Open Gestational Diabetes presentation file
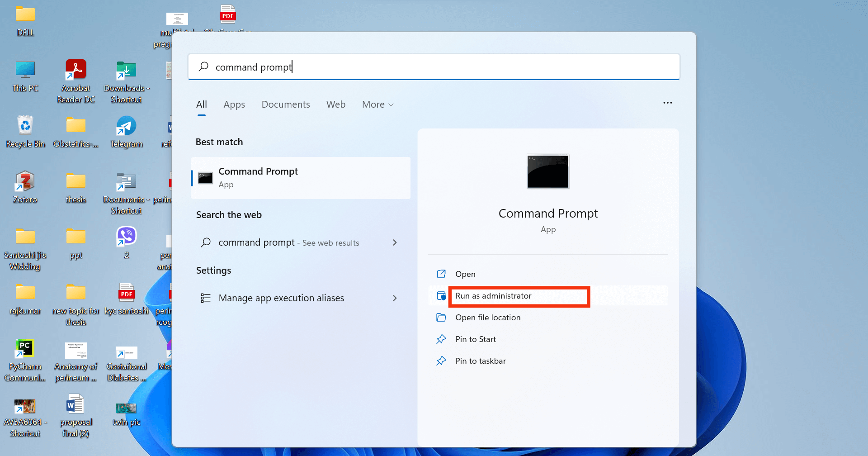The height and width of the screenshot is (456, 868). tap(127, 364)
